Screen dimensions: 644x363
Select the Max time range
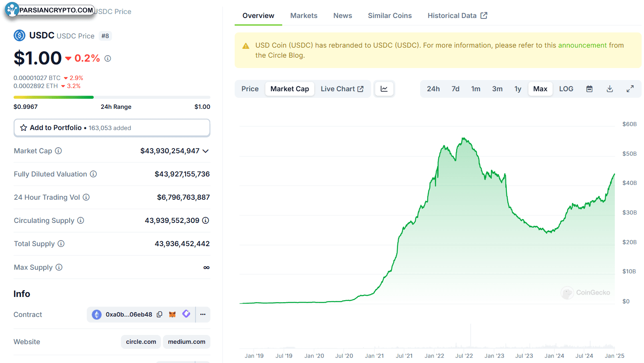(540, 89)
